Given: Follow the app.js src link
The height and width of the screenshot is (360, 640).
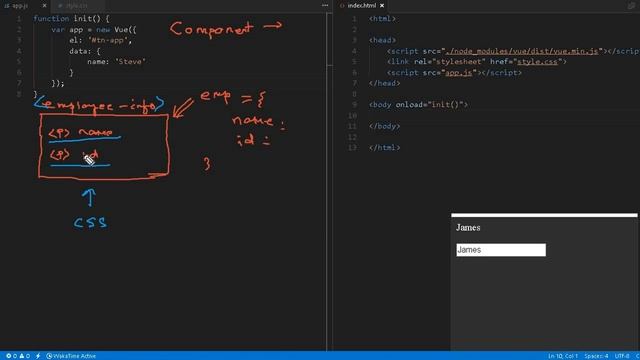Looking at the screenshot, I should [458, 73].
